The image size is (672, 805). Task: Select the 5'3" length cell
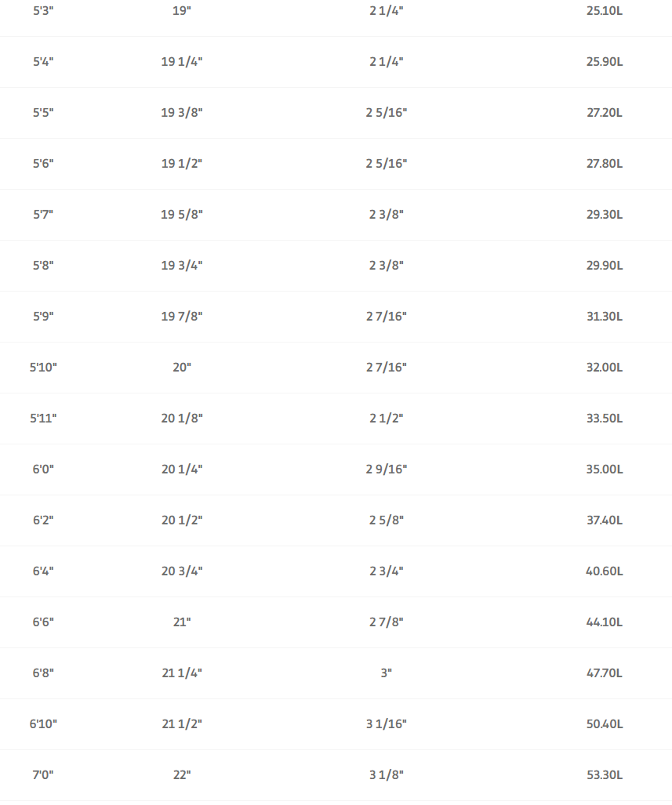[x=43, y=11]
